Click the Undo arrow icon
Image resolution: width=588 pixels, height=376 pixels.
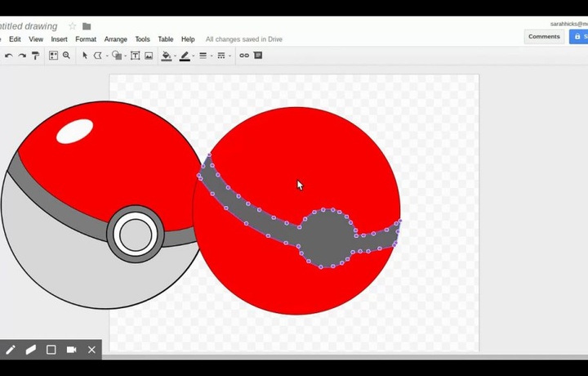pos(9,56)
